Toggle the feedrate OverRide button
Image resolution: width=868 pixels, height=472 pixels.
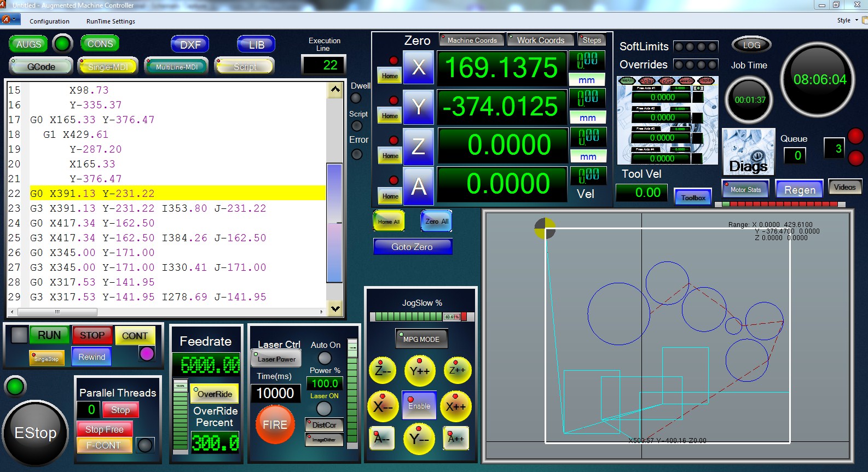[x=214, y=394]
